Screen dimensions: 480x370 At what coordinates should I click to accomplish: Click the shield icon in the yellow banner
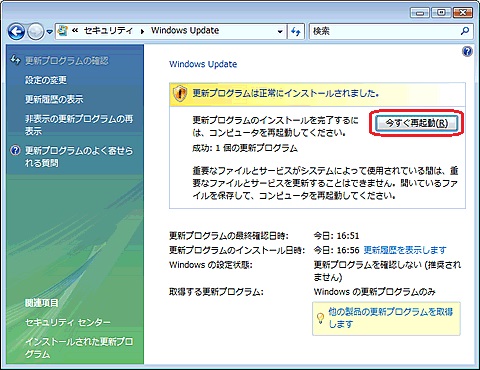tap(180, 93)
